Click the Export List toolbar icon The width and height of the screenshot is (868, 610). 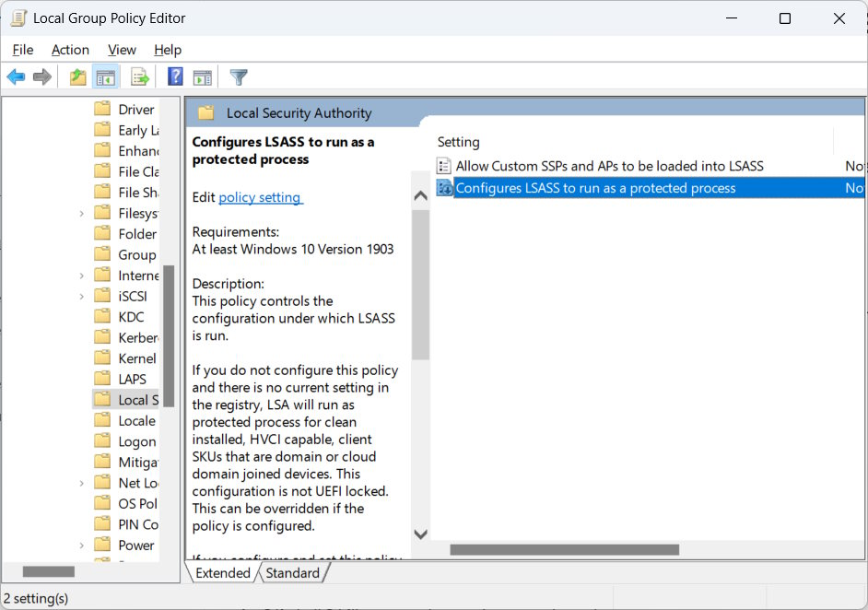click(x=139, y=76)
